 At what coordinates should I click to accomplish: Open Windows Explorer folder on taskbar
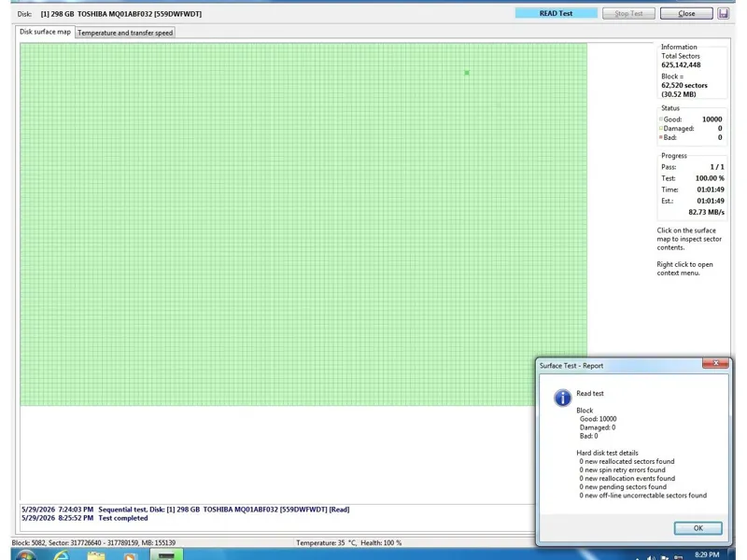96,556
